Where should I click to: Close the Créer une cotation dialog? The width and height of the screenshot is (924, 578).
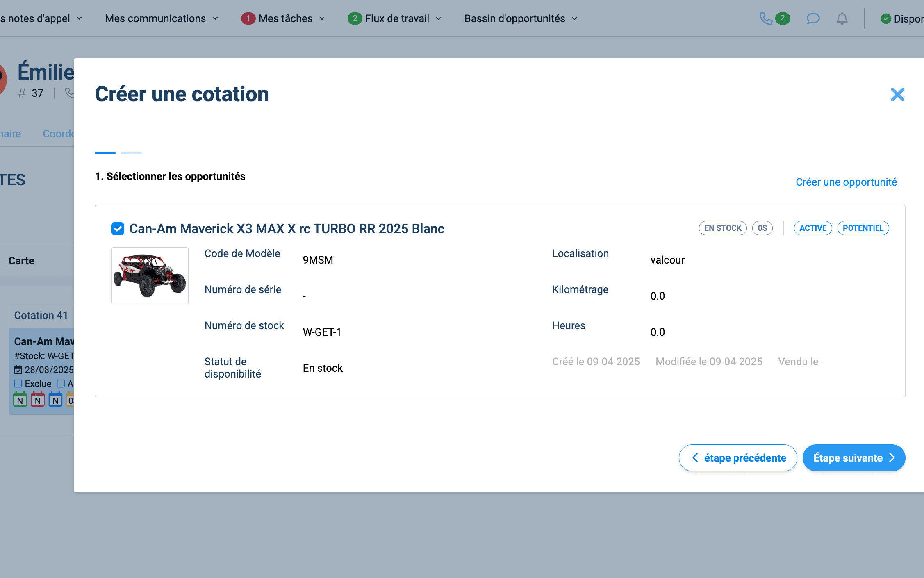pos(897,95)
